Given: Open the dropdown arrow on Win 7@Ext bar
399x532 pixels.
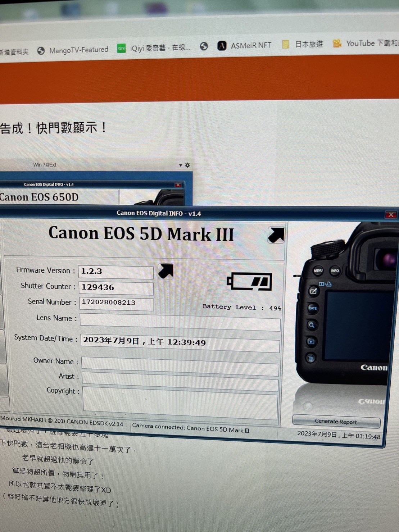Looking at the screenshot, I should coord(181,165).
